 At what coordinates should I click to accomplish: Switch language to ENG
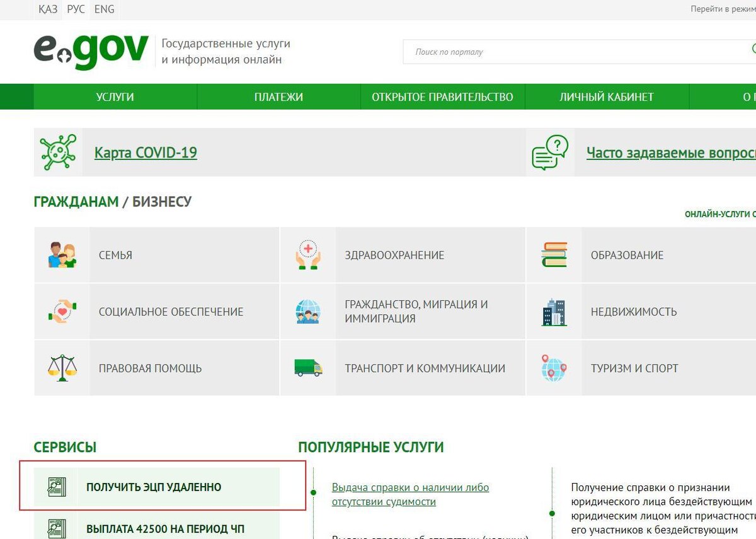[x=104, y=9]
